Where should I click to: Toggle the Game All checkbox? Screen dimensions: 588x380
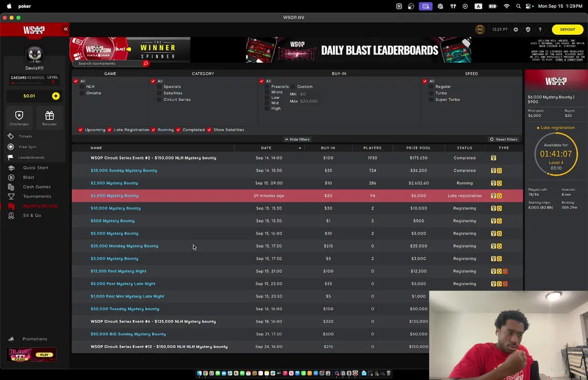pos(76,81)
